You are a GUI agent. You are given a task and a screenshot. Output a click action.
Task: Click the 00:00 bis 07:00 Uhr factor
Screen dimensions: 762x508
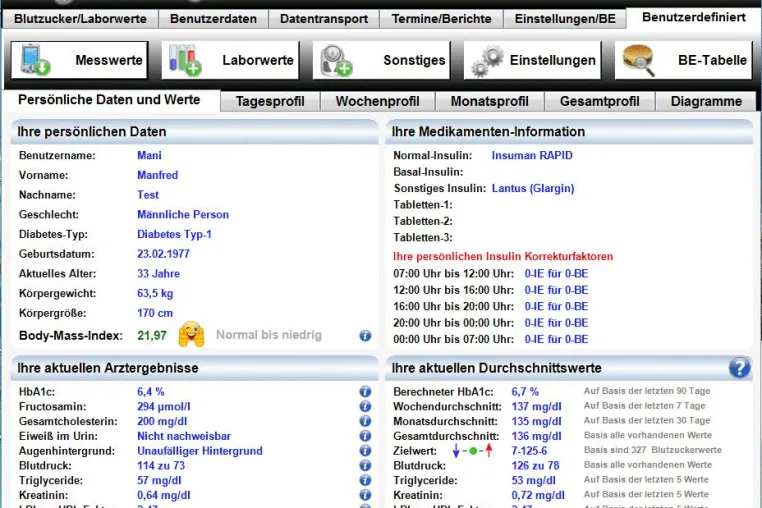coord(556,339)
